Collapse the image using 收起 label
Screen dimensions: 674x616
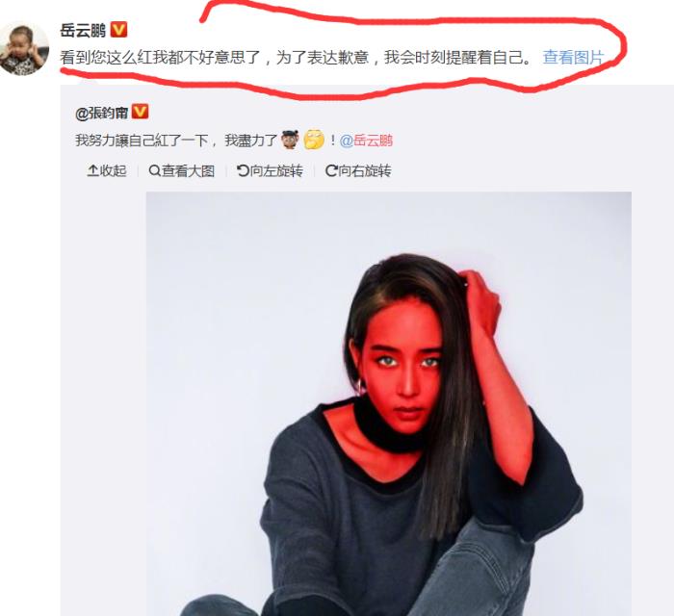click(113, 171)
